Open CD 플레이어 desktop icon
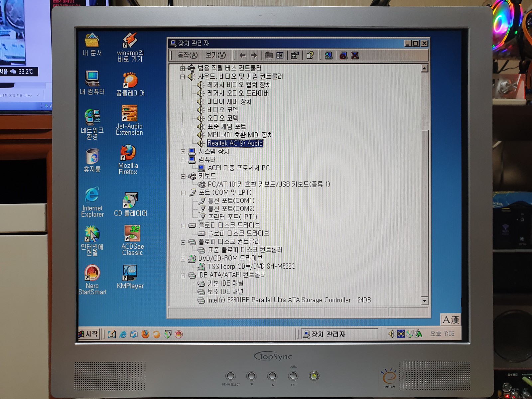Viewport: 532px width, 399px height. pyautogui.click(x=130, y=204)
